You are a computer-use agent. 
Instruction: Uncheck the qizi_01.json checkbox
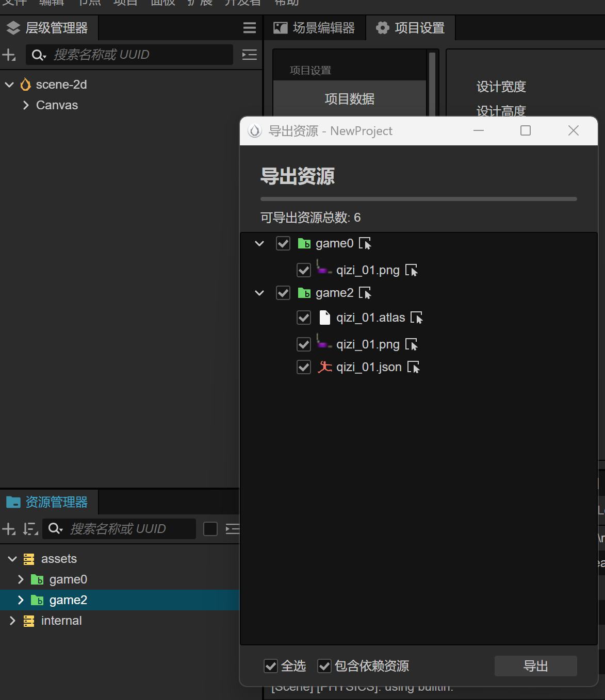click(x=304, y=367)
